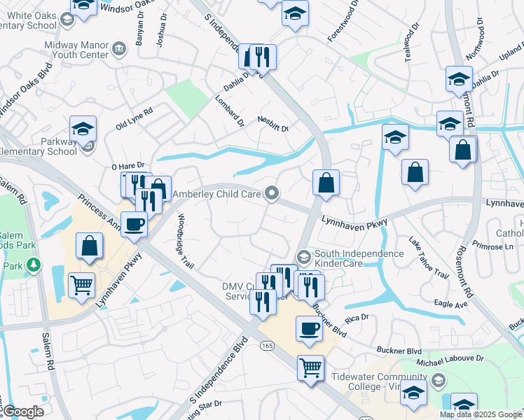Click the route 165 highway shield
The height and width of the screenshot is (420, 524).
click(x=268, y=346)
